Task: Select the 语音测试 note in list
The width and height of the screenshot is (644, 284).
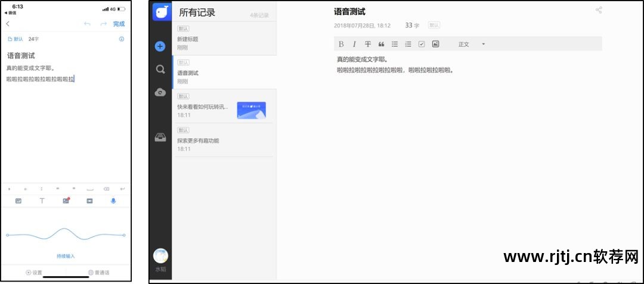Action: (224, 72)
